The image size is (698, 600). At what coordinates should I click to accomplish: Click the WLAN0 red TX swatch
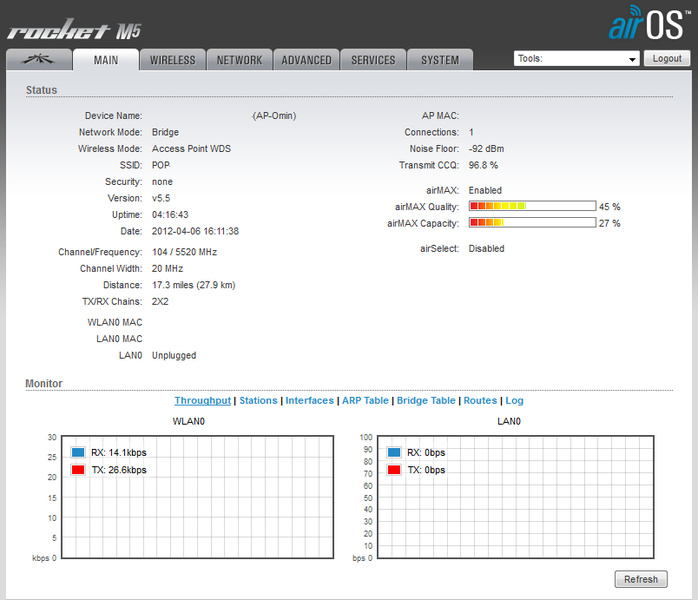78,470
